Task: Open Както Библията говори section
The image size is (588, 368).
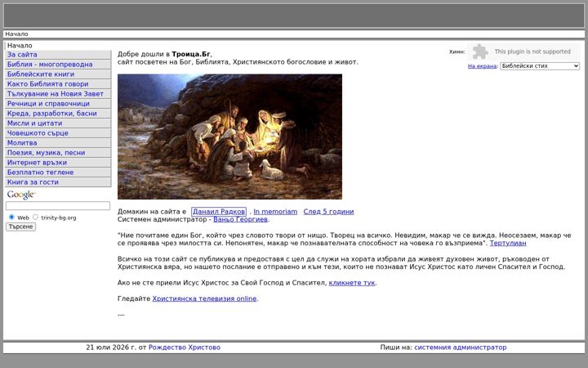Action: coord(58,84)
